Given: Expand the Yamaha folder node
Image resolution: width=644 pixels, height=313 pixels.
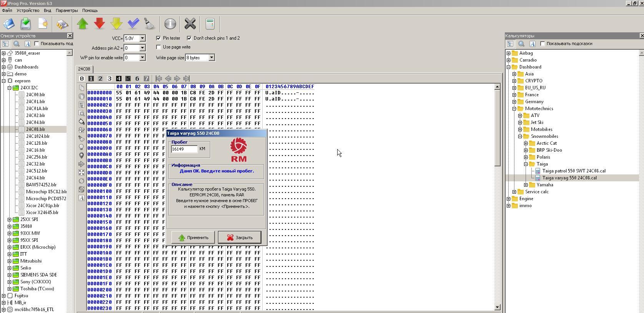Looking at the screenshot, I should coord(526,185).
